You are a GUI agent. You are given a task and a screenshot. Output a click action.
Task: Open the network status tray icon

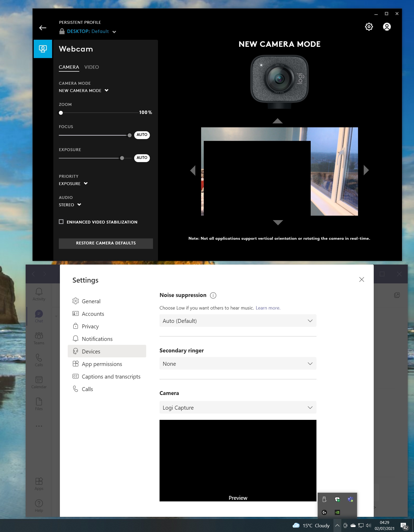[361, 525]
